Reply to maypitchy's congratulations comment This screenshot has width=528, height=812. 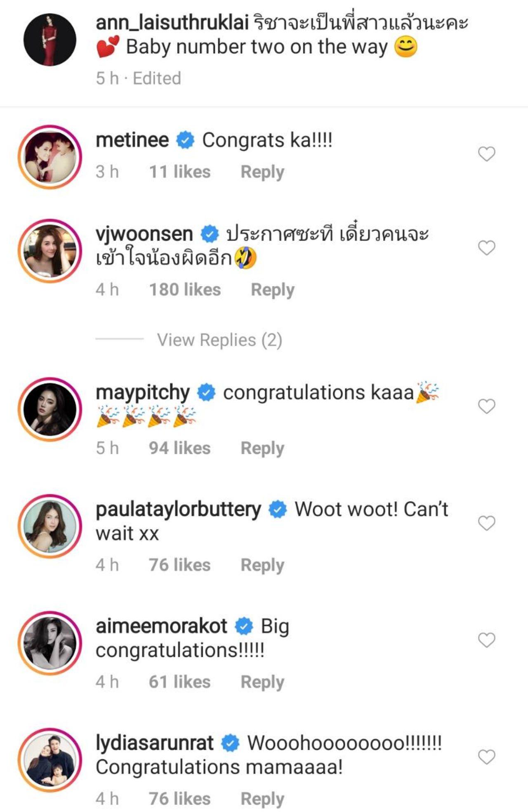(262, 448)
